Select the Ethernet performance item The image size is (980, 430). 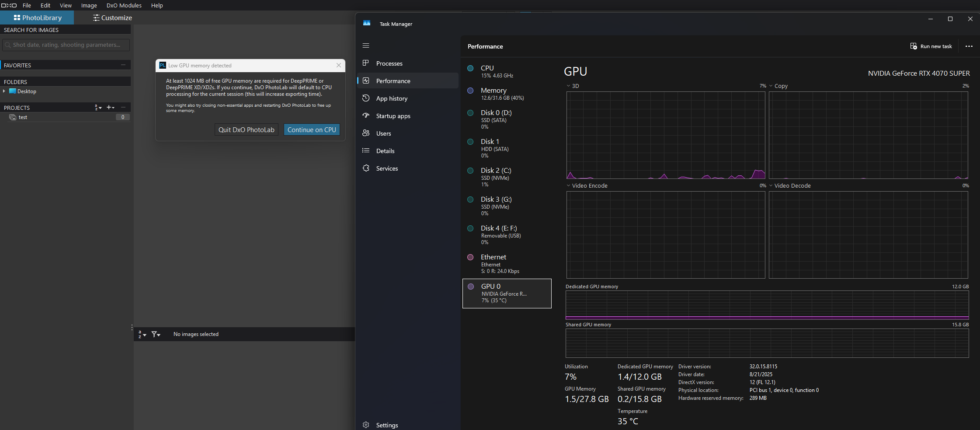[x=507, y=264]
